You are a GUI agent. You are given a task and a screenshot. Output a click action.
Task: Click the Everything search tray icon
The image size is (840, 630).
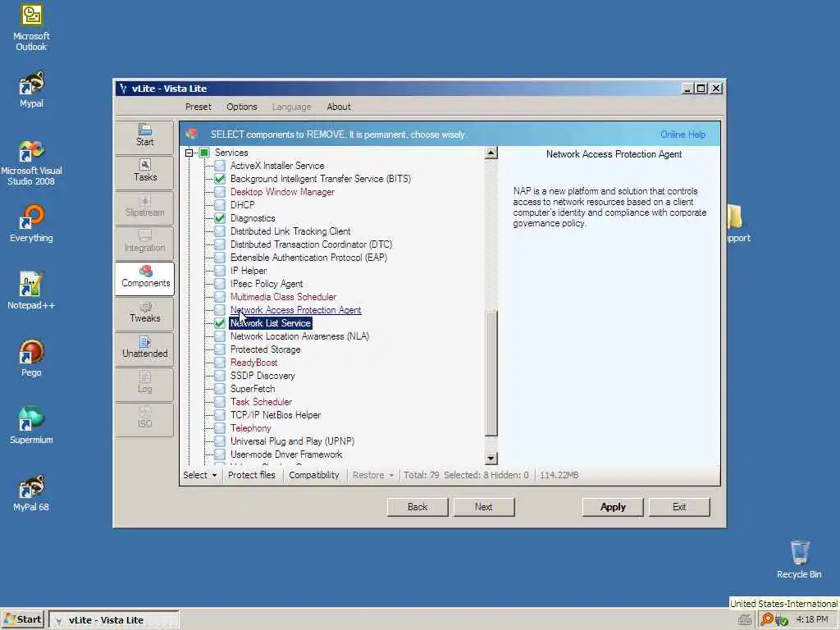click(767, 619)
